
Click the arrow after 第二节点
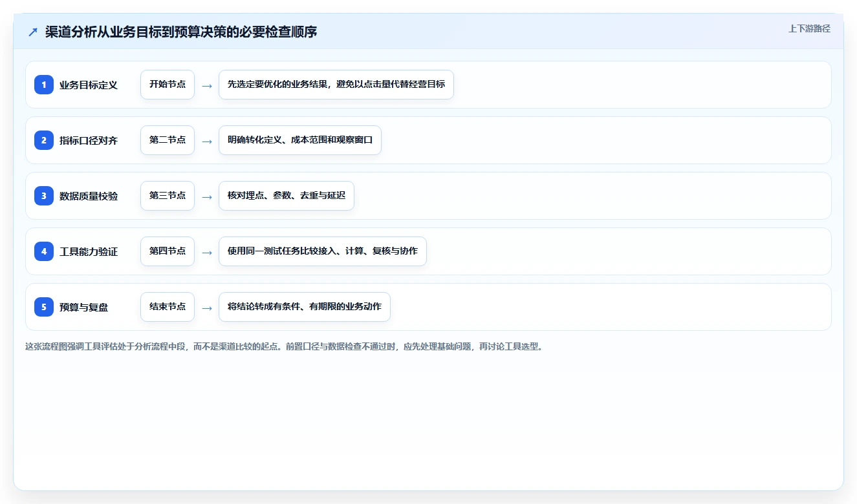coord(207,141)
